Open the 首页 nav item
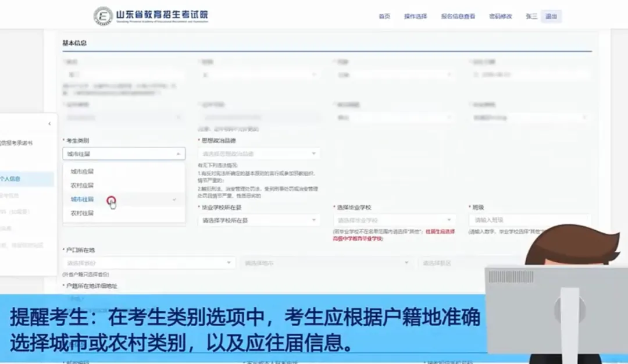The width and height of the screenshot is (628, 364). pyautogui.click(x=384, y=16)
